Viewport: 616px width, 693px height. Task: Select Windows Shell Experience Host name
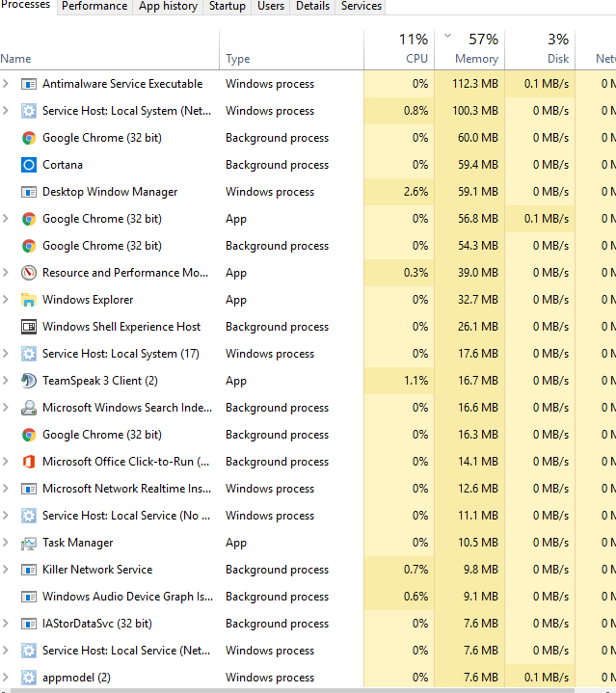pos(121,327)
